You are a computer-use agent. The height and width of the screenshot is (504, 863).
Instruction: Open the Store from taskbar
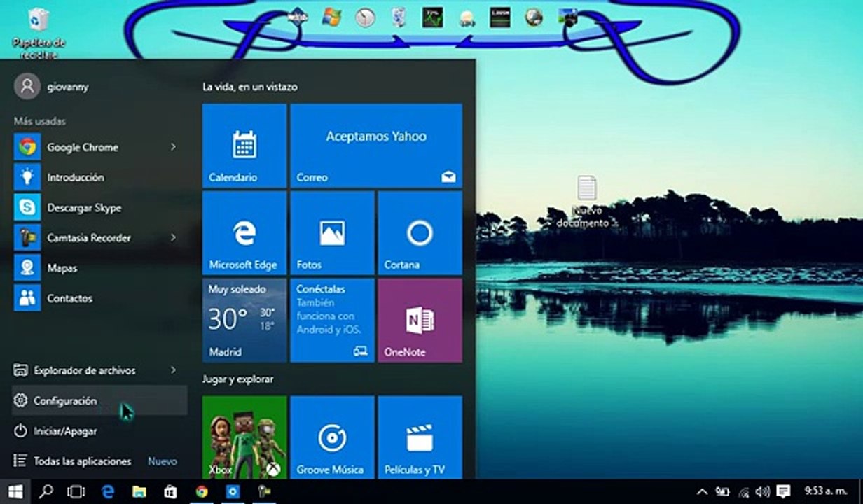click(170, 491)
